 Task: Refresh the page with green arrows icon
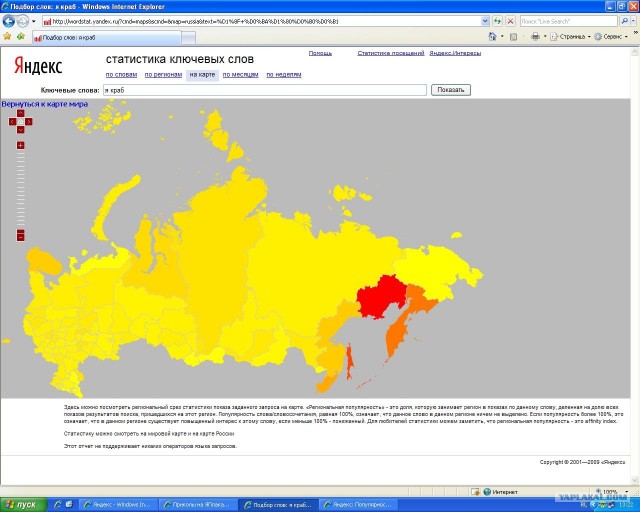(x=498, y=21)
